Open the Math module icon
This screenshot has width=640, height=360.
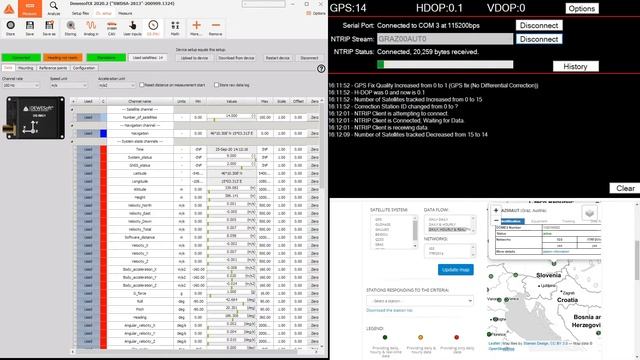click(x=175, y=26)
